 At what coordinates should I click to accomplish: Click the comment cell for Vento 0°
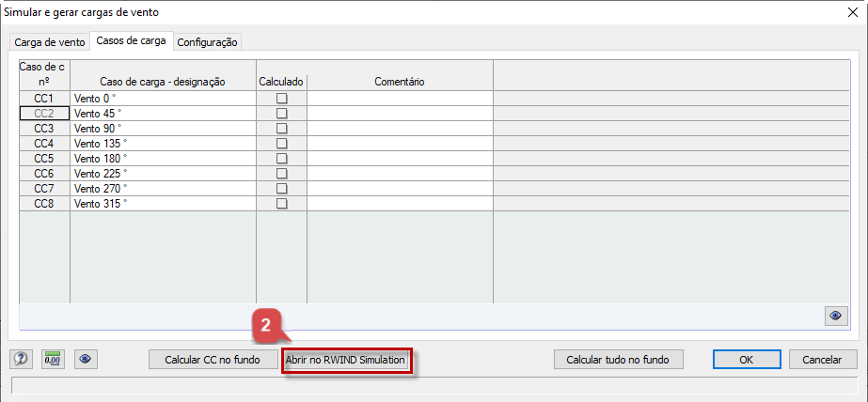click(x=400, y=99)
